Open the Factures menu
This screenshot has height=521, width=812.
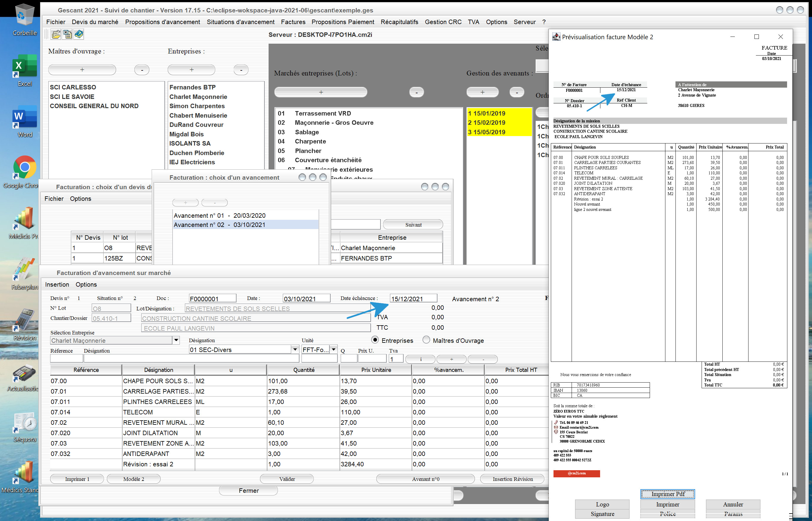[x=293, y=22]
